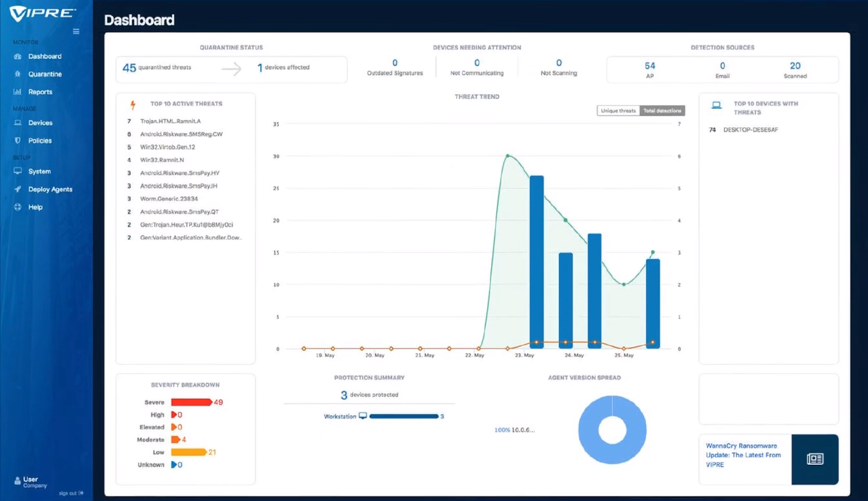868x501 pixels.
Task: Click the Policies shield icon
Action: 17,141
